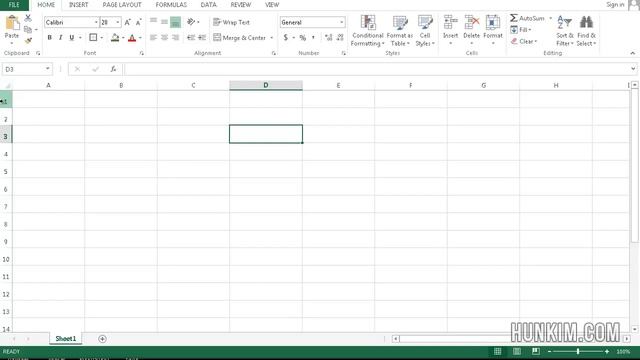This screenshot has width=640, height=360.
Task: Increase font size with the large A
Action: (x=127, y=22)
